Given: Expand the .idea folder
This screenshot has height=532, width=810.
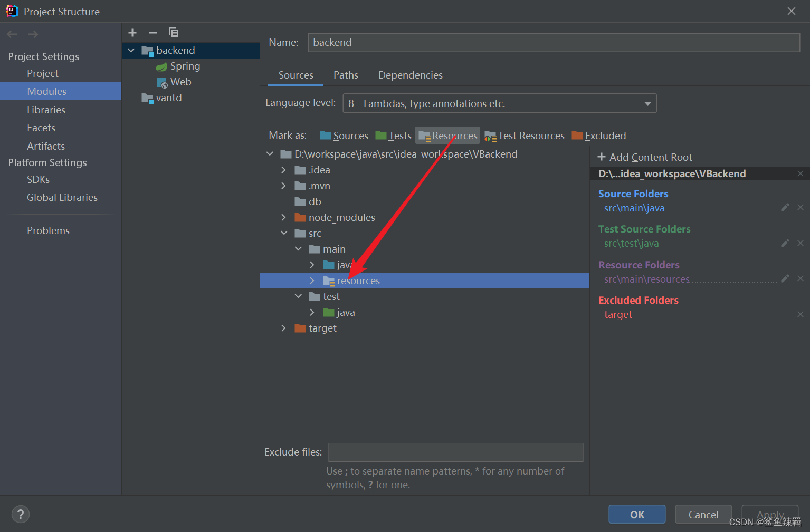Looking at the screenshot, I should 283,170.
